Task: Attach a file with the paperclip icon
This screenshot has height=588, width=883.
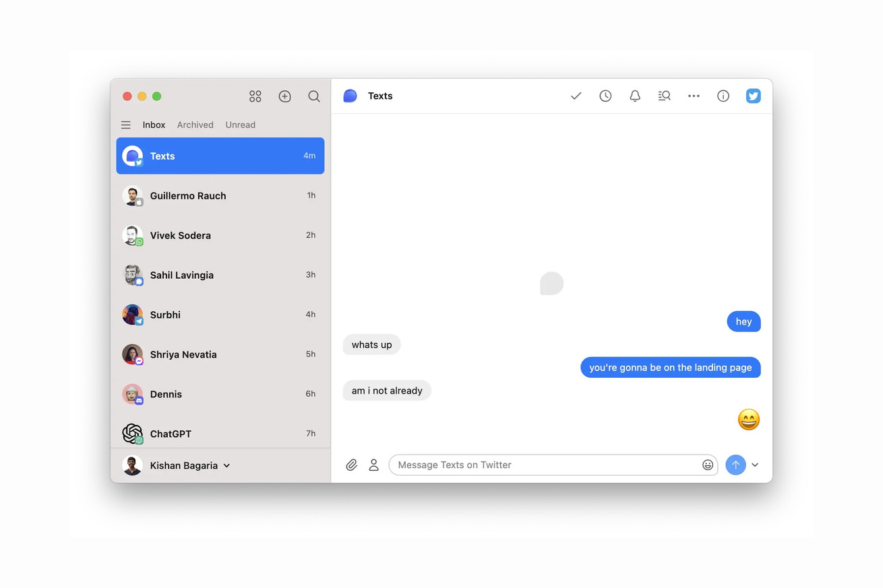Action: click(x=351, y=465)
